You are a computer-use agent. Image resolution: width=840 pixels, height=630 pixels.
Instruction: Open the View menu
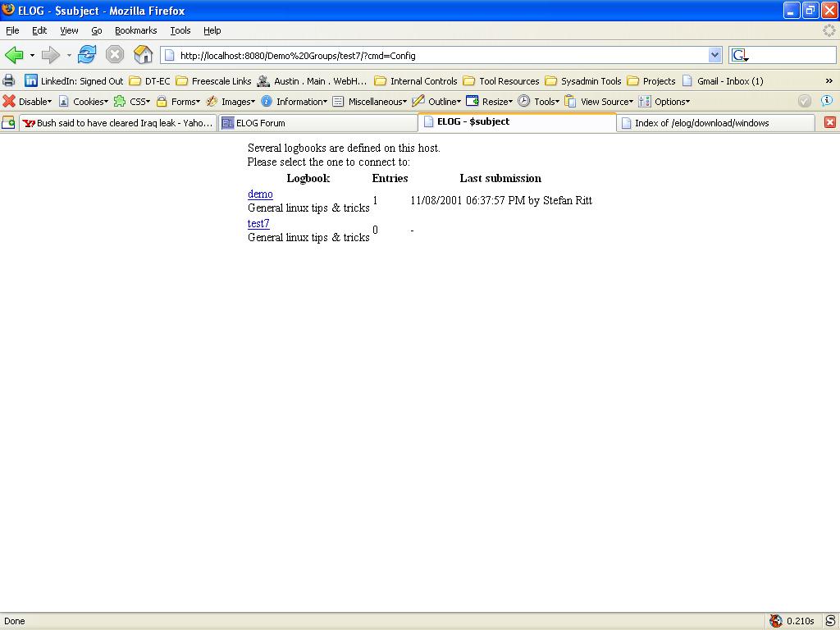coord(69,30)
